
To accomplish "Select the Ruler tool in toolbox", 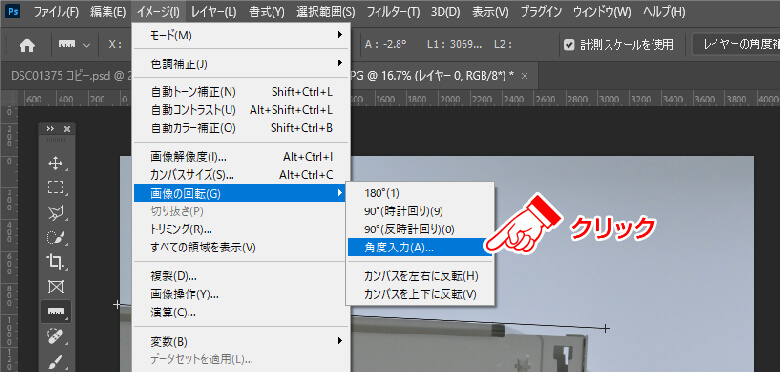I will [55, 311].
